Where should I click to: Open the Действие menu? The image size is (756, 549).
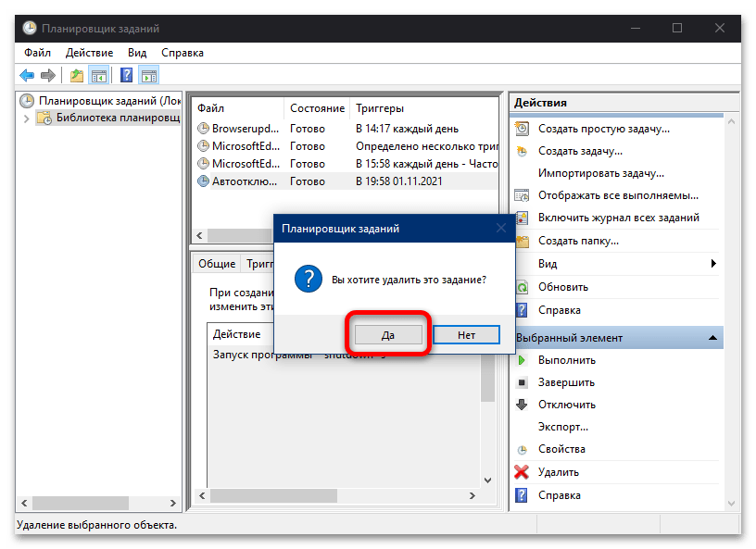tap(89, 53)
